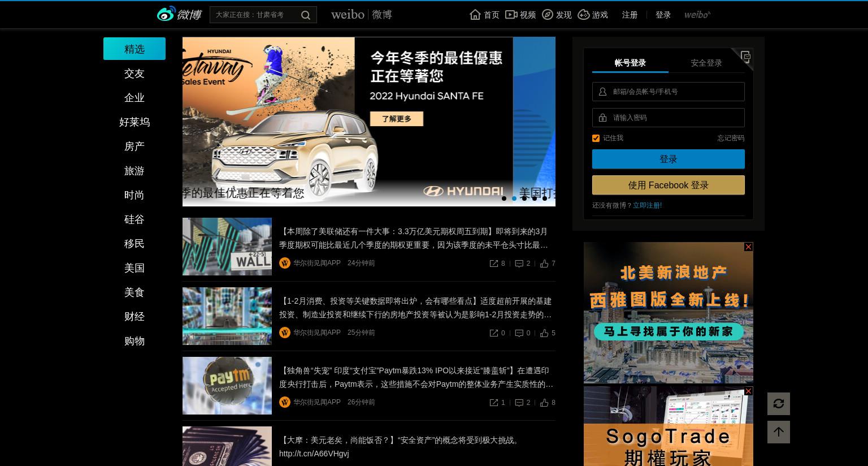Viewport: 868px width, 466px height.
Task: Select 硅谷 category in sidebar
Action: (x=134, y=219)
